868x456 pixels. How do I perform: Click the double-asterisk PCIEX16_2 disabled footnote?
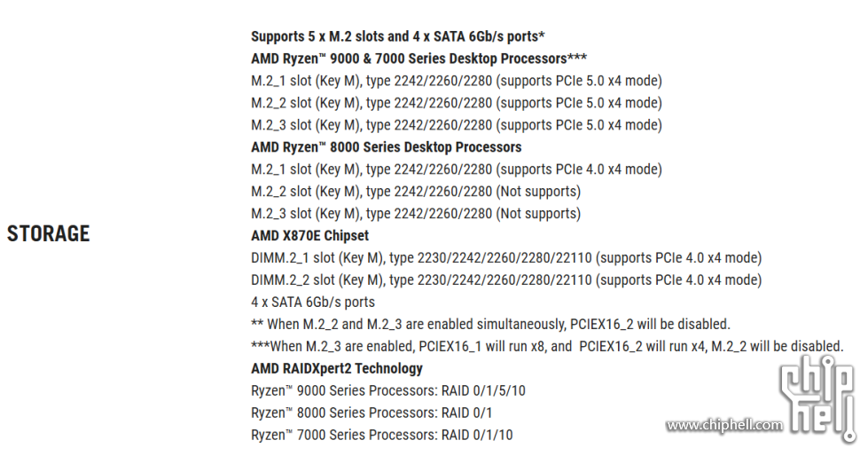click(x=490, y=325)
